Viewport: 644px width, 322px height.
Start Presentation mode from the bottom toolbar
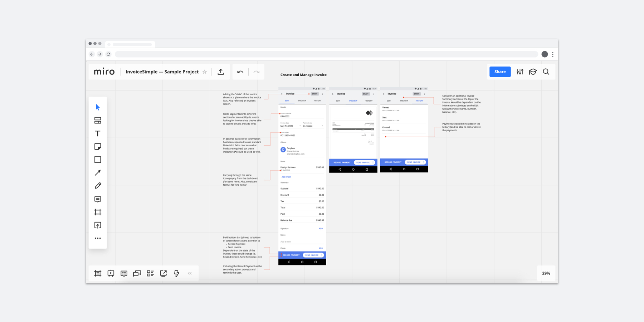point(111,273)
